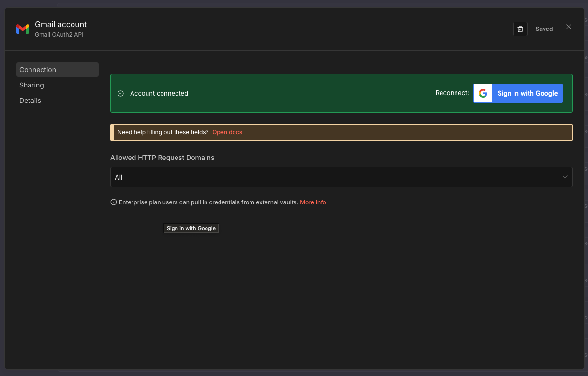Click Gmail OAuth2 API subtitle text
The image size is (588, 376).
coord(59,34)
